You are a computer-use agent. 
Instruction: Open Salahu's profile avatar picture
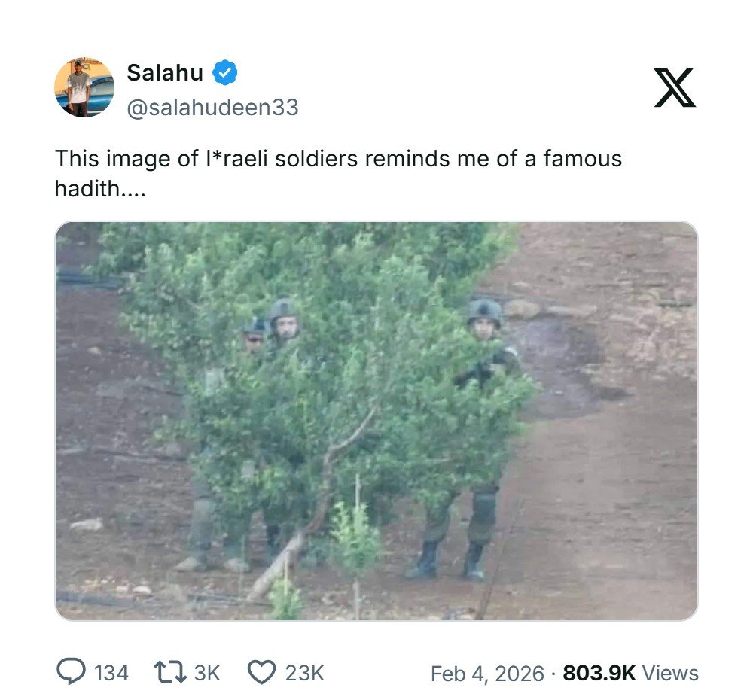pos(84,88)
